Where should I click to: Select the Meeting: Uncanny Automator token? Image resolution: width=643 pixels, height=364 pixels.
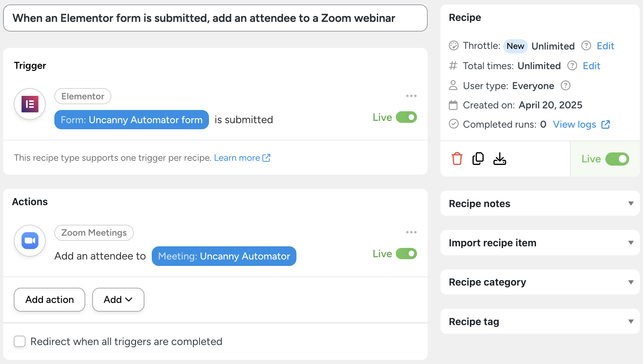point(224,256)
